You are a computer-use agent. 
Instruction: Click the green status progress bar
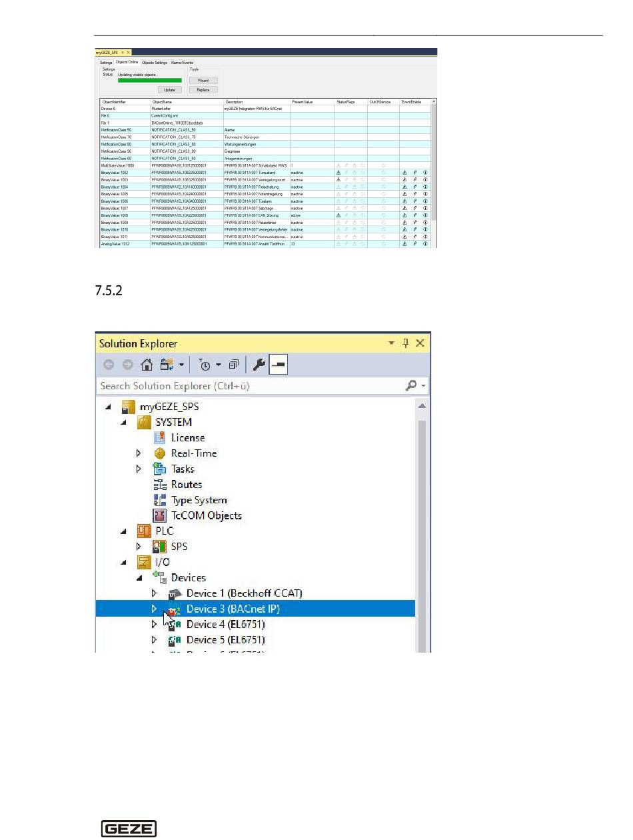[x=149, y=80]
